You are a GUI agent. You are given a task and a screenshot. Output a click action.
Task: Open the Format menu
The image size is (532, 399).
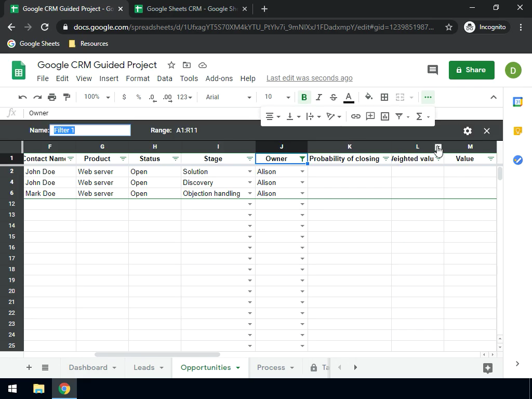tap(137, 78)
